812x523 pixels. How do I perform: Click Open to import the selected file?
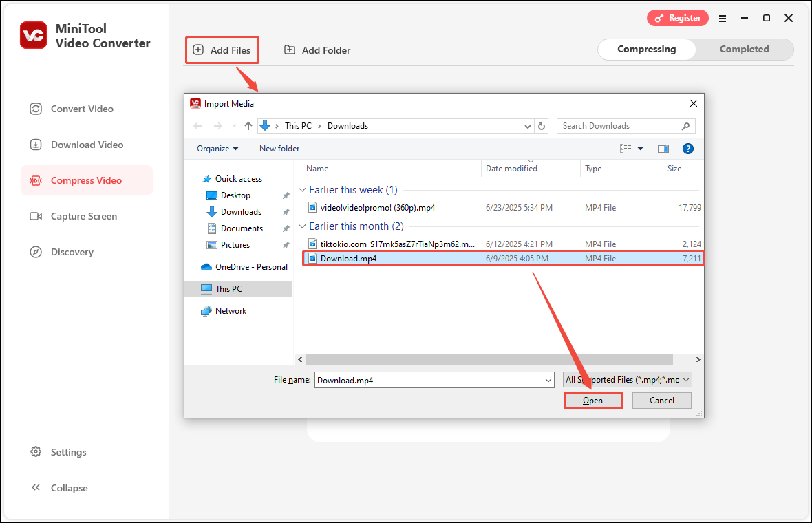593,401
